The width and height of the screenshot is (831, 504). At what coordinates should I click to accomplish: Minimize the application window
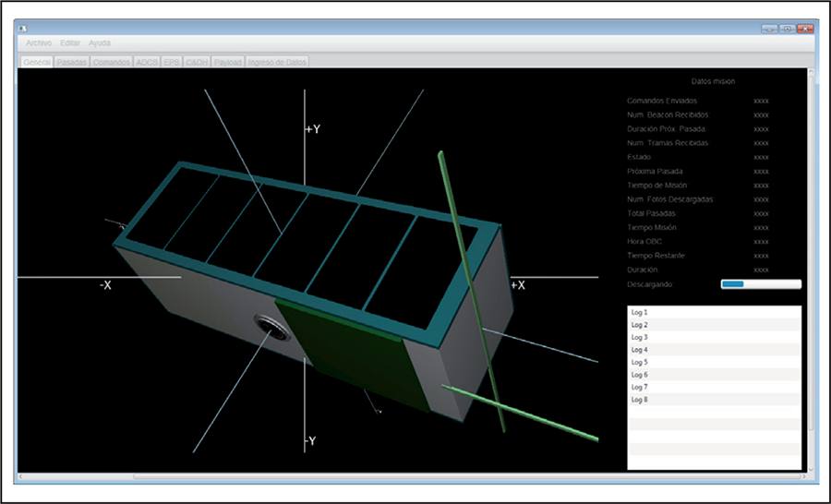click(x=769, y=29)
